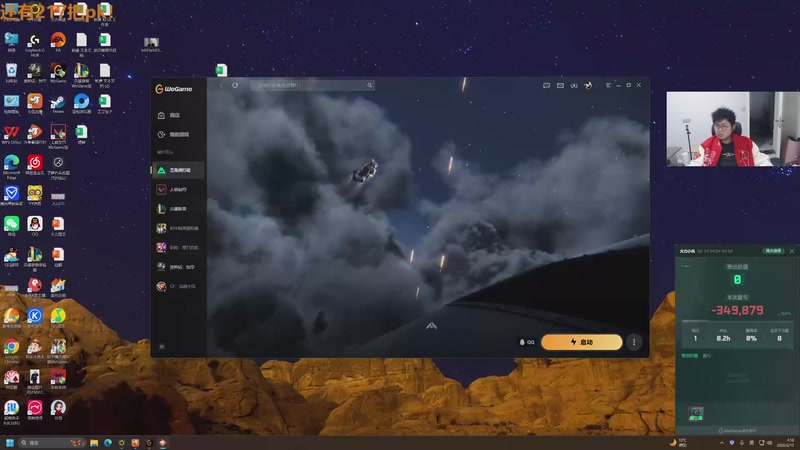The width and height of the screenshot is (800, 450).
Task: Open the Logitech G HUB desktop shortcut
Action: pyautogui.click(x=35, y=43)
